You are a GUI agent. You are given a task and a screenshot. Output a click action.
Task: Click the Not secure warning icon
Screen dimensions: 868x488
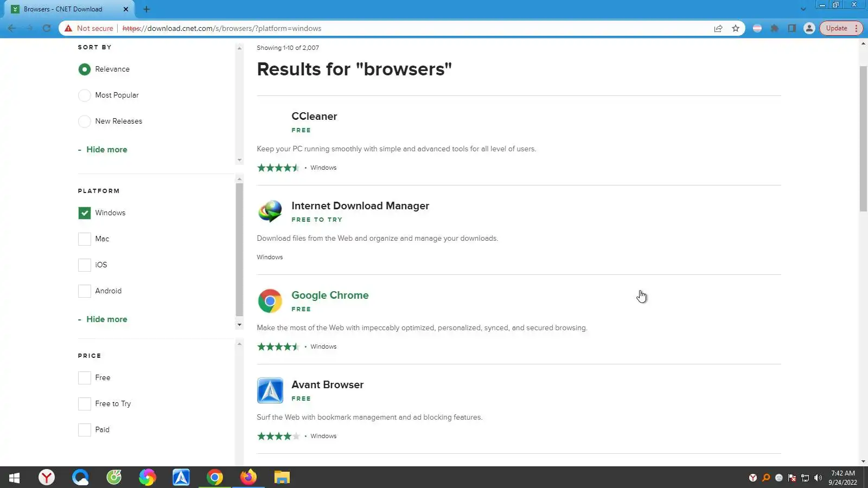[68, 28]
